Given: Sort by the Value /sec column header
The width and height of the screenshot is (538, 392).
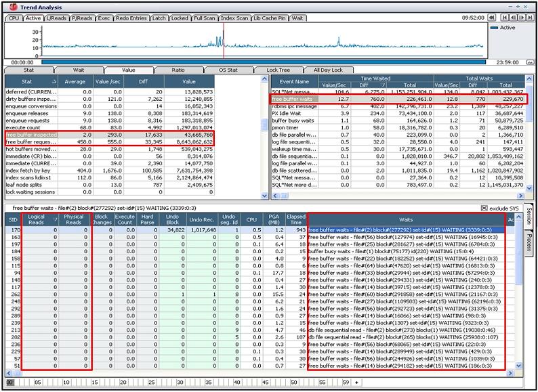Looking at the screenshot, I should (108, 82).
